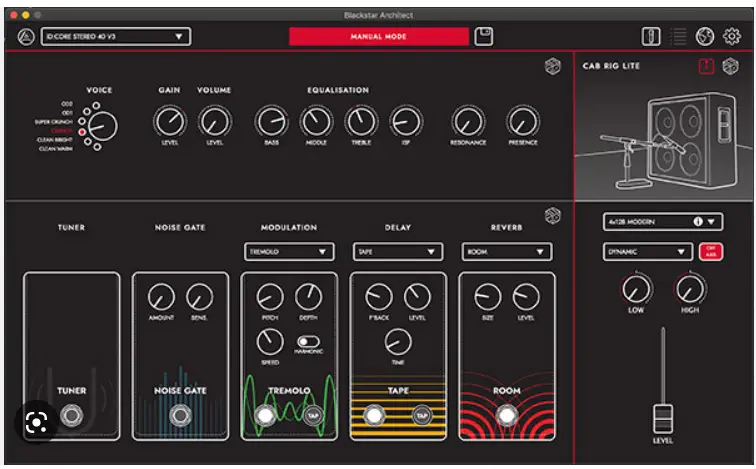Randomize effects with the dice icon
Viewport: 756px width, 469px height.
pyautogui.click(x=553, y=215)
